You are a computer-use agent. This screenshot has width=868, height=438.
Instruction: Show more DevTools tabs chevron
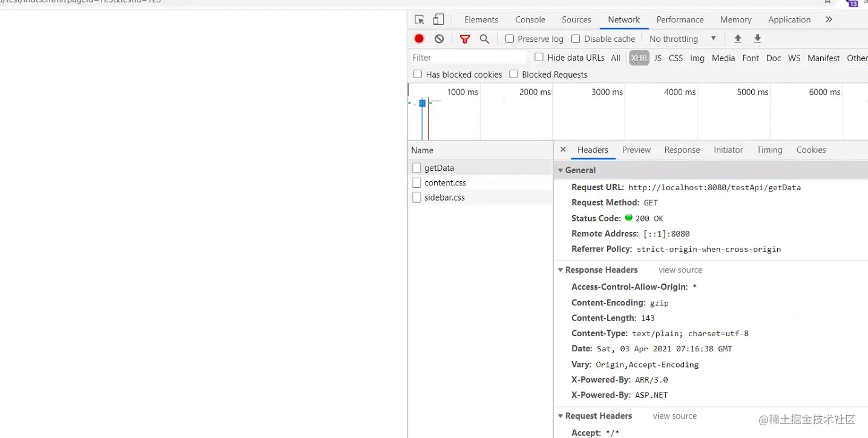click(x=829, y=19)
